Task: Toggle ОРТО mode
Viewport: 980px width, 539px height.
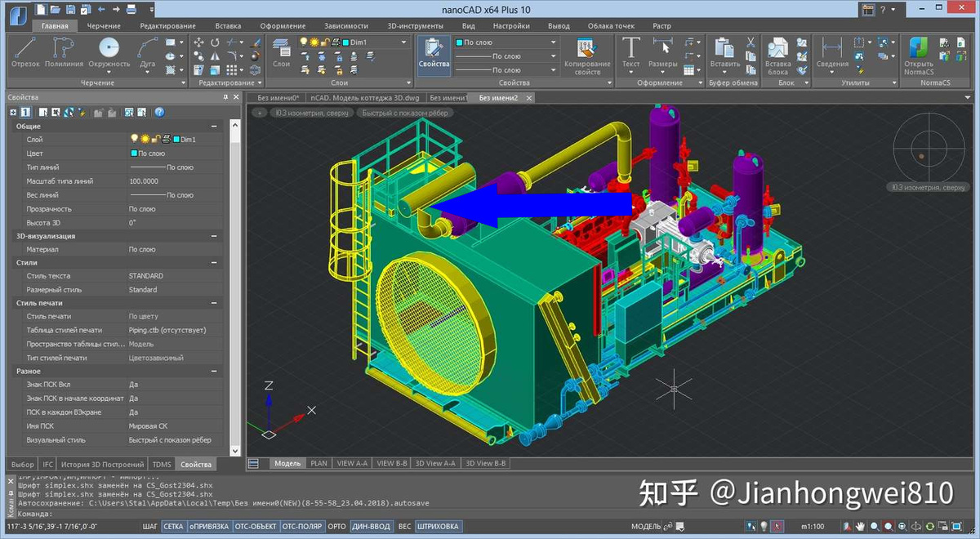Action: pos(336,527)
